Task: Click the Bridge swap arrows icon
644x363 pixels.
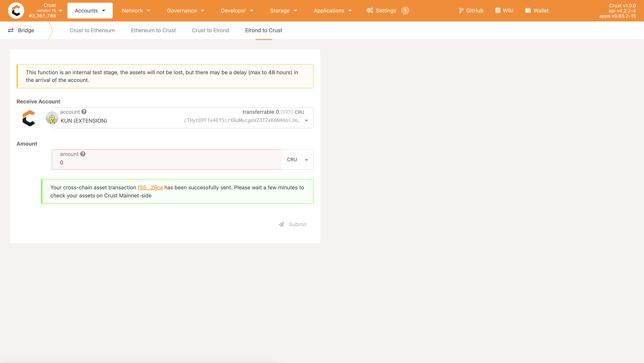Action: click(11, 30)
